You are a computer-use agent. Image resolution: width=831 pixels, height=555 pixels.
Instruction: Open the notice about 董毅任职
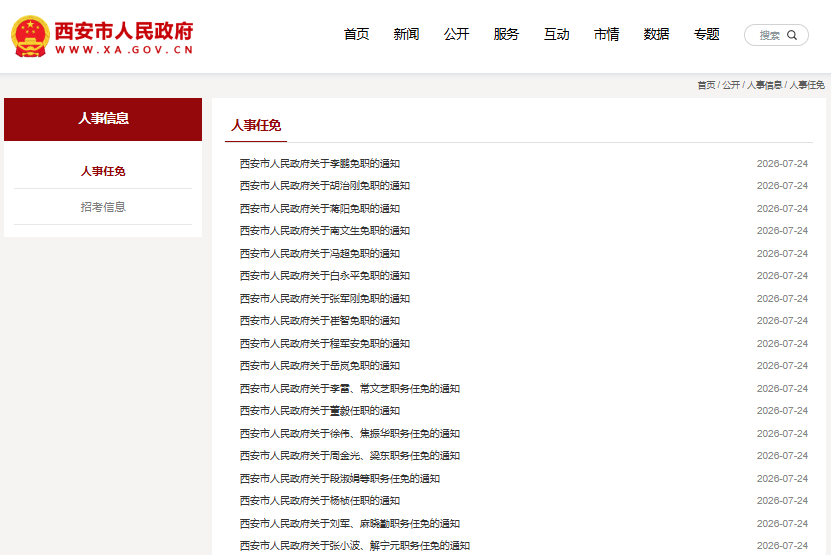click(x=320, y=411)
